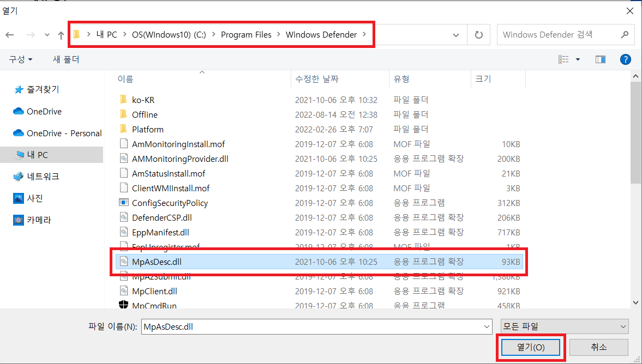This screenshot has width=642, height=364.
Task: Click the file name 'MpClient.dll'
Action: coord(154,291)
